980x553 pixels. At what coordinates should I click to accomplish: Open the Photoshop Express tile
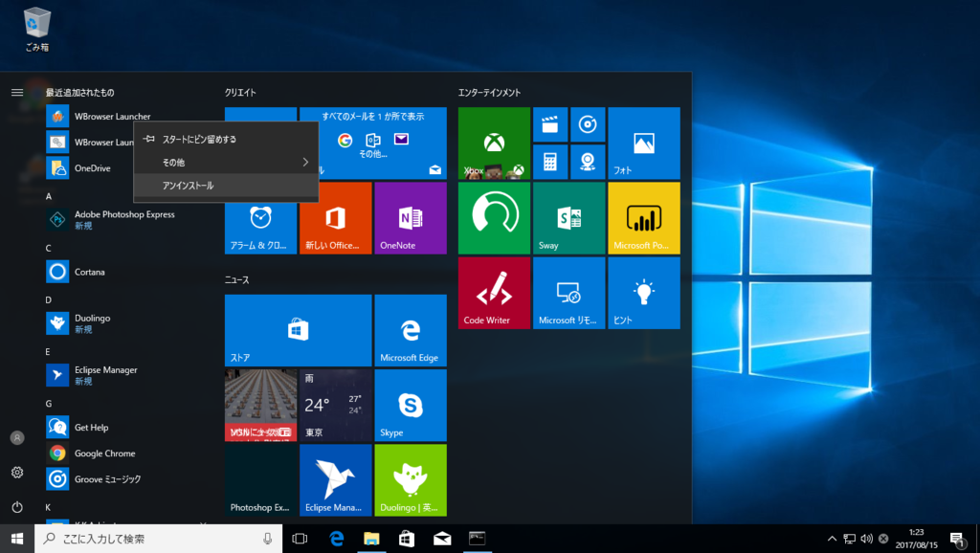point(260,480)
